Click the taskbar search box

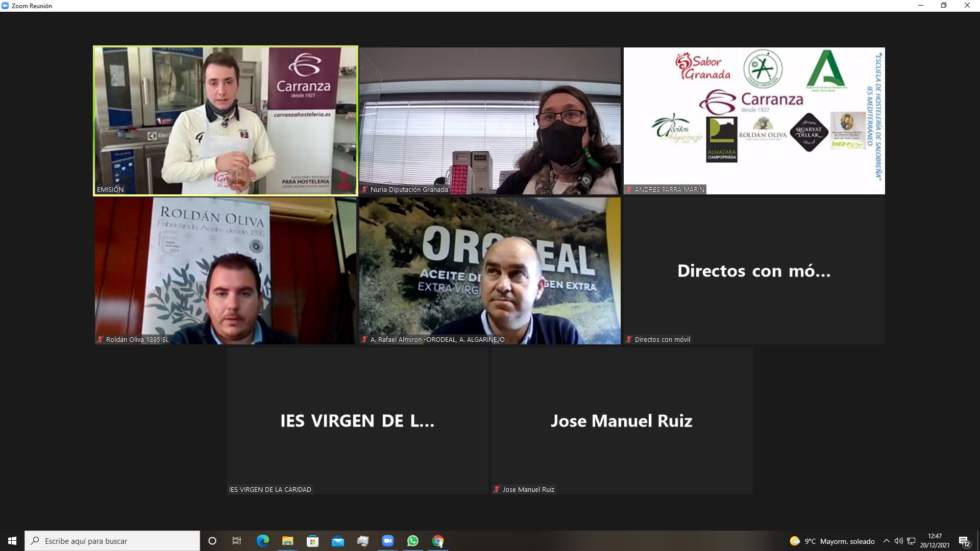coord(112,541)
